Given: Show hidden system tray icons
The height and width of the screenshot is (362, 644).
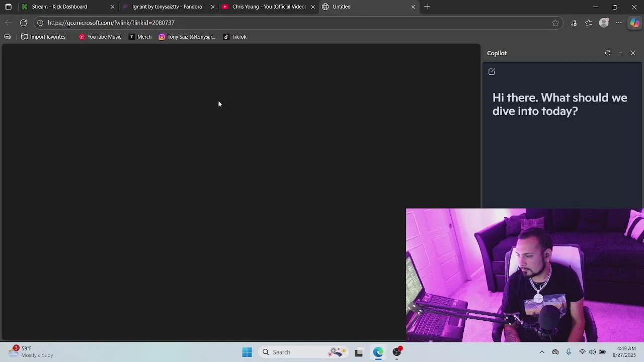Looking at the screenshot, I should click(542, 352).
